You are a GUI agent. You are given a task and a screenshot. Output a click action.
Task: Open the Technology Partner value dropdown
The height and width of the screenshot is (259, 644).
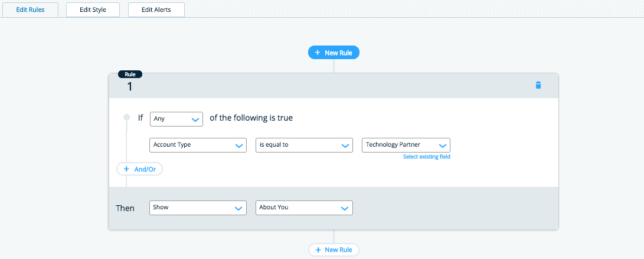(406, 145)
